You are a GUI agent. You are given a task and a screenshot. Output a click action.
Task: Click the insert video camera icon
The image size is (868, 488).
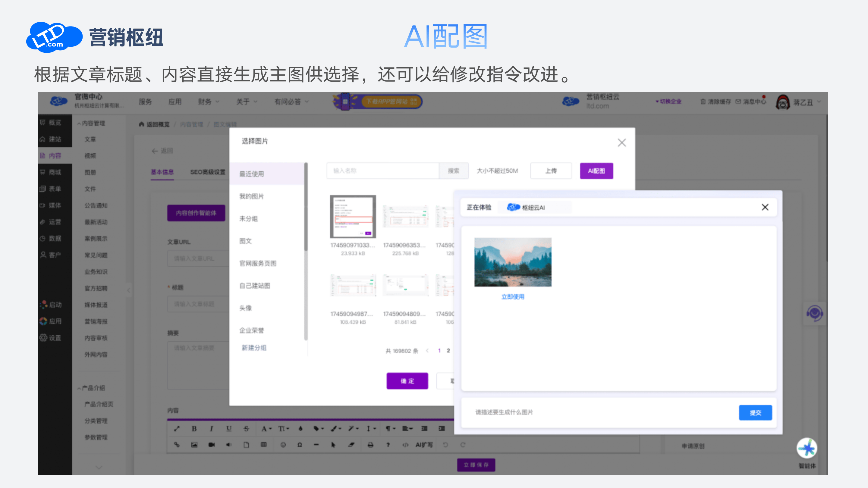(212, 445)
